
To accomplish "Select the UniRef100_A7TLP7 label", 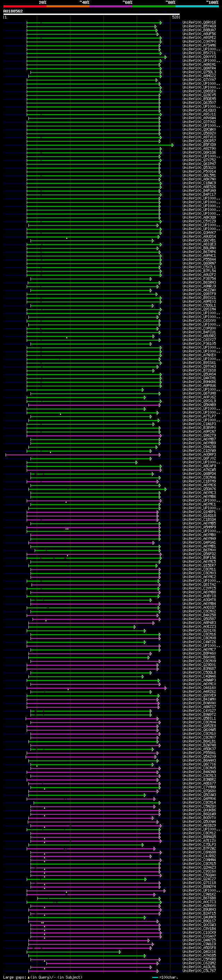I will [x=199, y=416].
